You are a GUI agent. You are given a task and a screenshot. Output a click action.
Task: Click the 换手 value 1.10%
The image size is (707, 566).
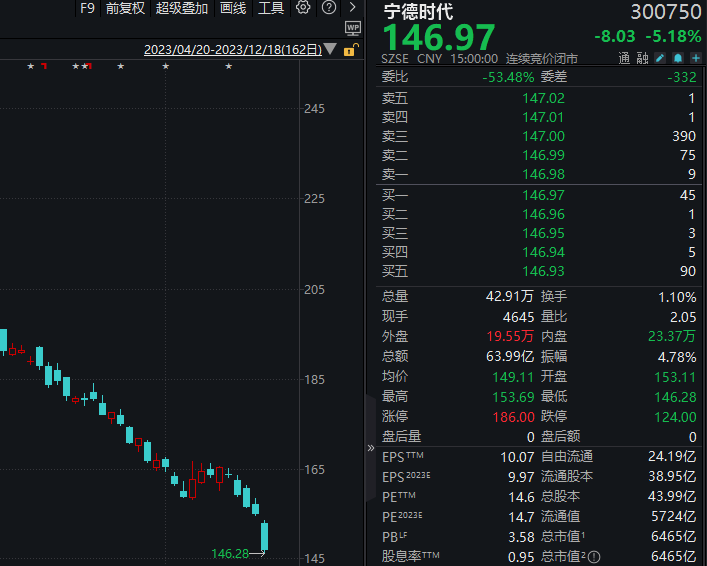[x=677, y=297]
